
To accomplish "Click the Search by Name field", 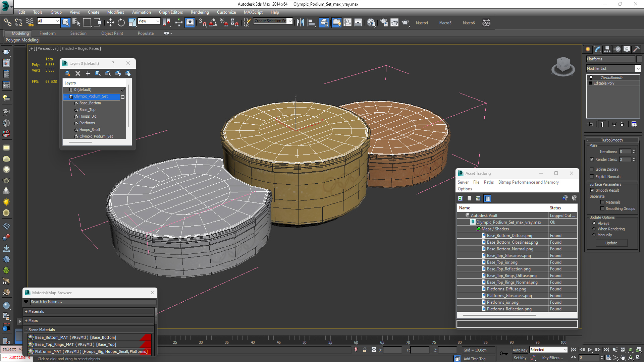I will pyautogui.click(x=93, y=302).
